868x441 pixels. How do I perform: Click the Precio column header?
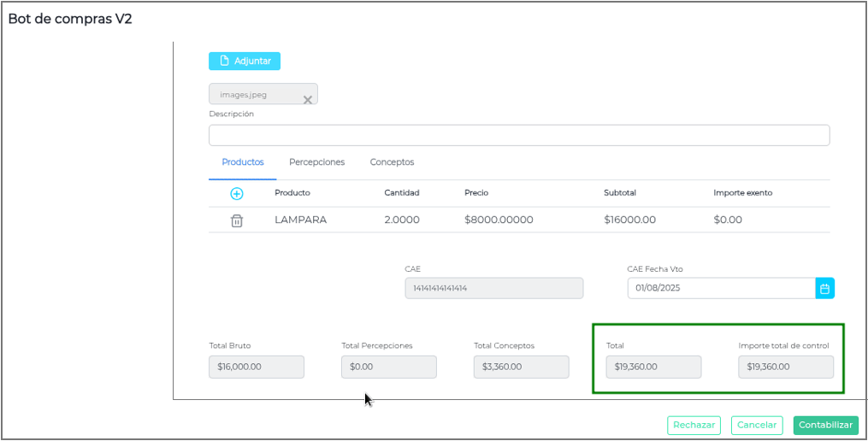click(476, 193)
